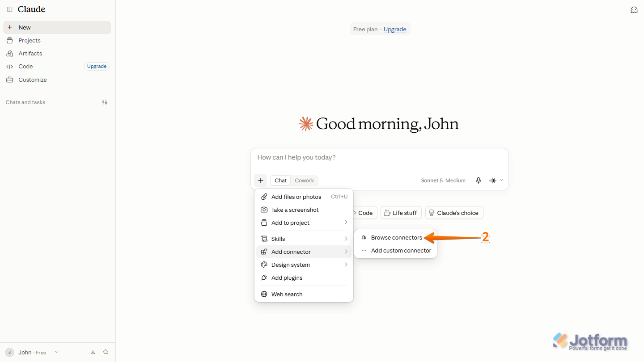Open the voice options dropdown chevron
644x362 pixels.
tap(501, 181)
